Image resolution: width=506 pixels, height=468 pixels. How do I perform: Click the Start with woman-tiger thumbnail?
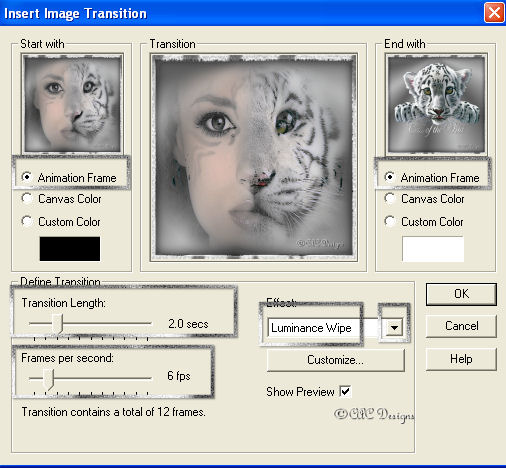pyautogui.click(x=72, y=104)
